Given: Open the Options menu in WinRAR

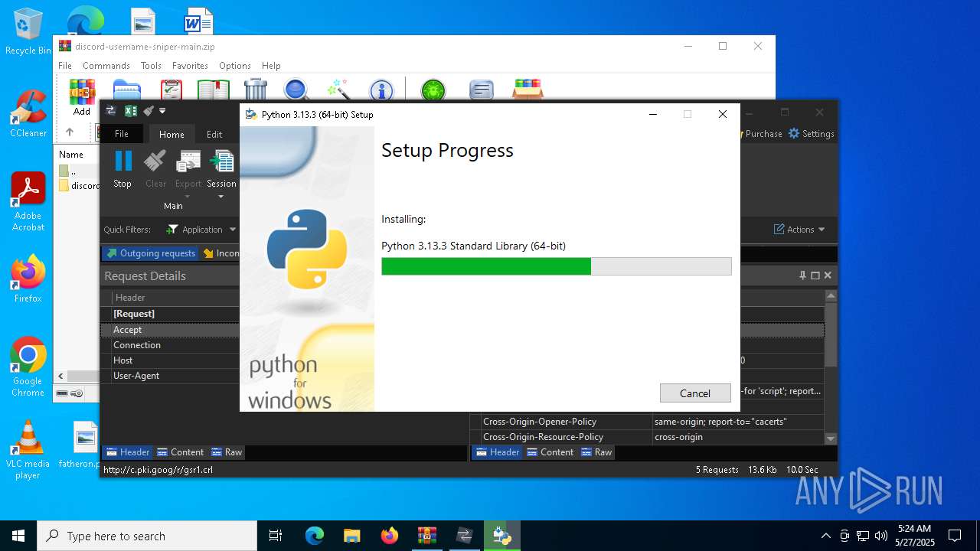Looking at the screenshot, I should [x=235, y=66].
